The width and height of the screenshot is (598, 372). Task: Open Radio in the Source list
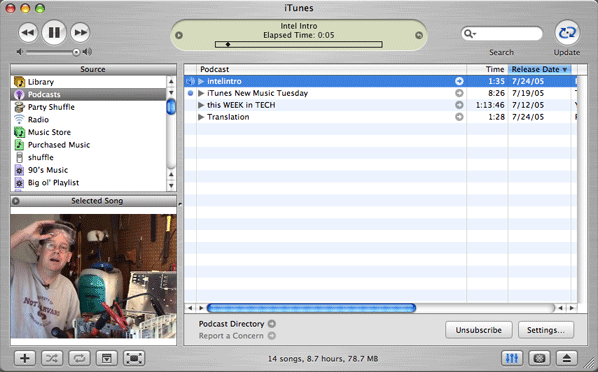88,119
